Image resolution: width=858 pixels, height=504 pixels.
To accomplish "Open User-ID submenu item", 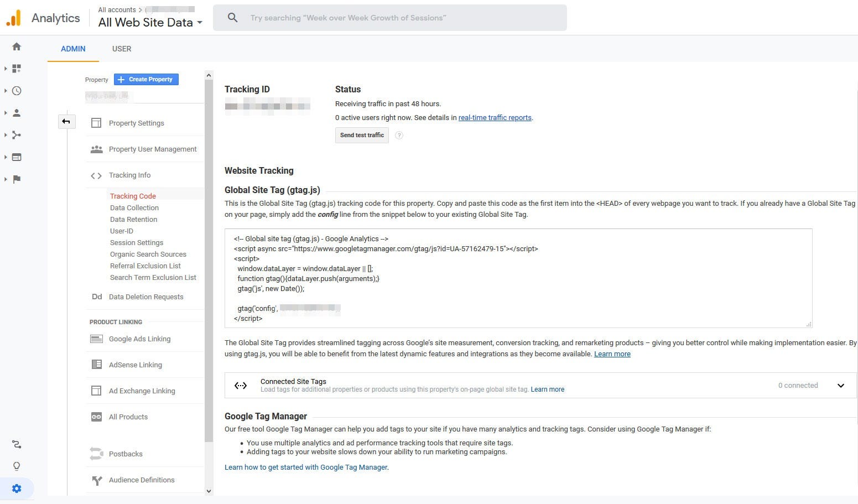I will [122, 231].
